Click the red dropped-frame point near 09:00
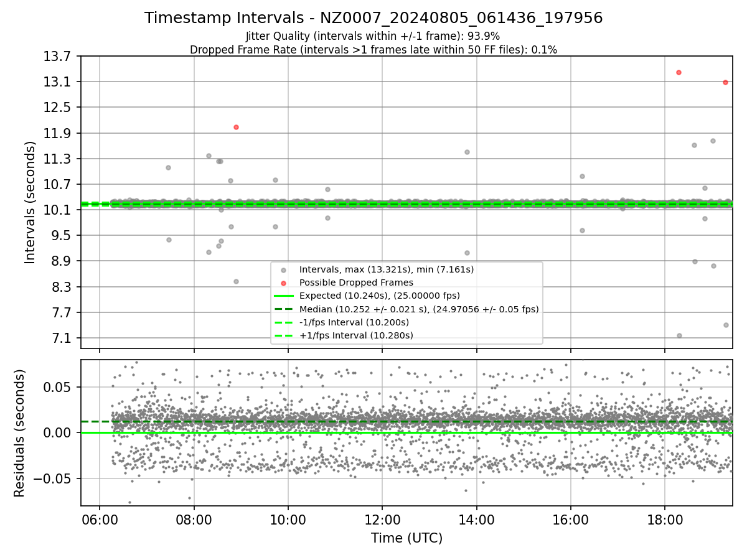The height and width of the screenshot is (560, 747). point(236,127)
